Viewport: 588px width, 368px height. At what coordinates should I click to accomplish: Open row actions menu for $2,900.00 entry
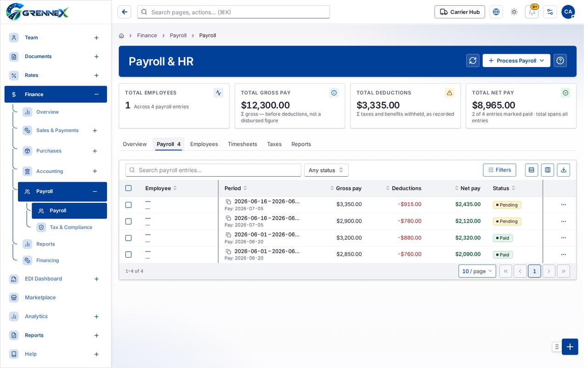[x=564, y=221]
